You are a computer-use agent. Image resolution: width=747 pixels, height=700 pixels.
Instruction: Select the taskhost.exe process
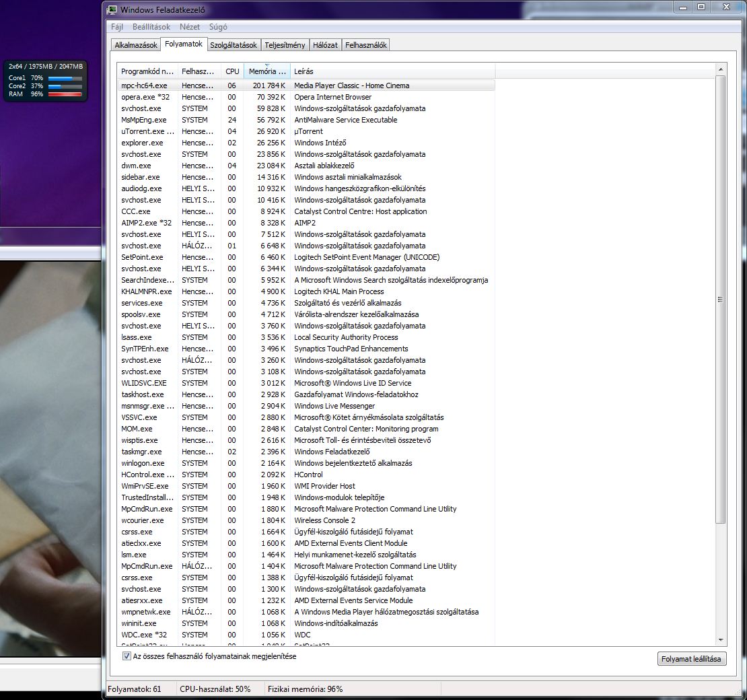pyautogui.click(x=306, y=394)
